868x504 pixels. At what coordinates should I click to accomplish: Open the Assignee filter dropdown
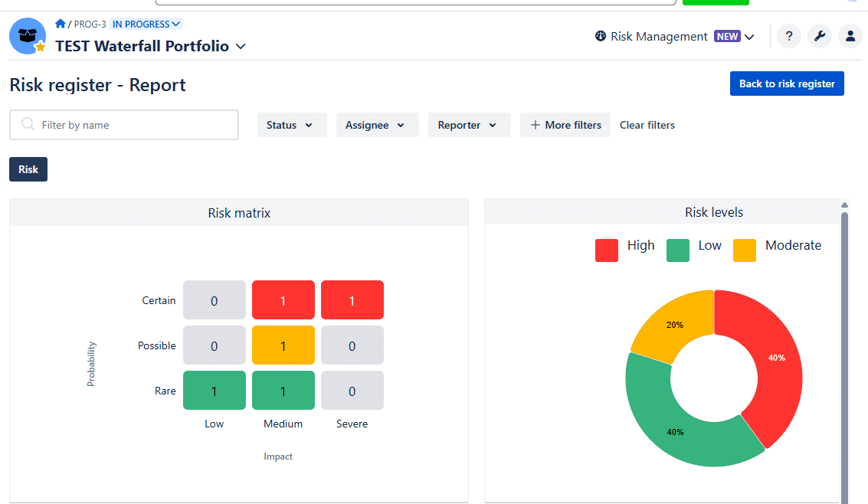click(x=376, y=125)
